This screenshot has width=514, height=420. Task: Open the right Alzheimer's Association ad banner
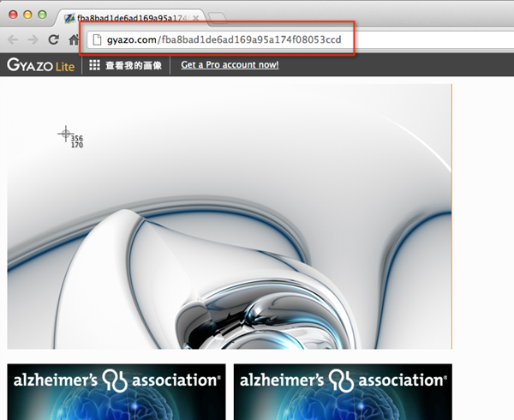click(x=343, y=392)
